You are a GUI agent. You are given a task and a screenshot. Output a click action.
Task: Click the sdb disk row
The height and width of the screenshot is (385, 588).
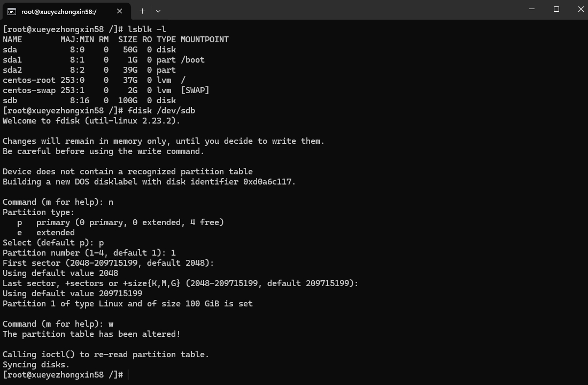[89, 101]
